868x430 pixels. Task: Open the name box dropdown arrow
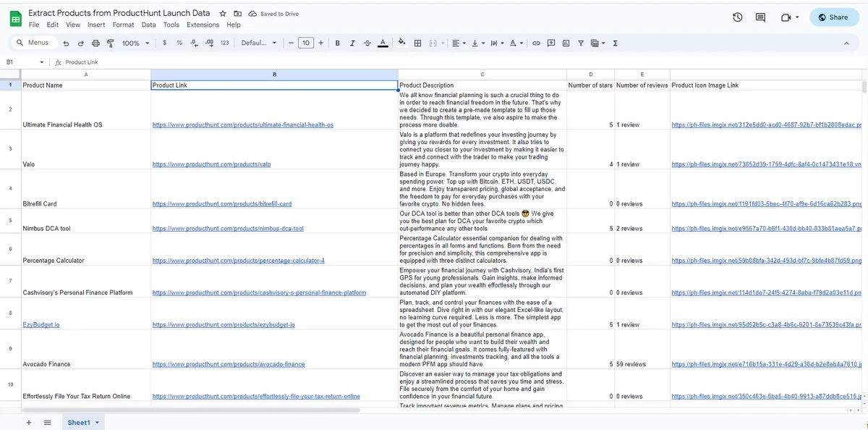[42, 62]
